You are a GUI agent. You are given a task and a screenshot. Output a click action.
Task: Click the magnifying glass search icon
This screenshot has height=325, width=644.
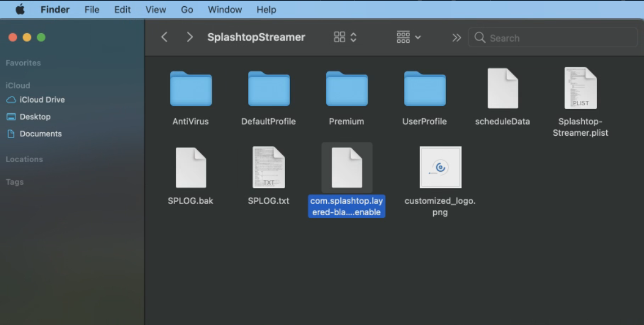click(479, 38)
